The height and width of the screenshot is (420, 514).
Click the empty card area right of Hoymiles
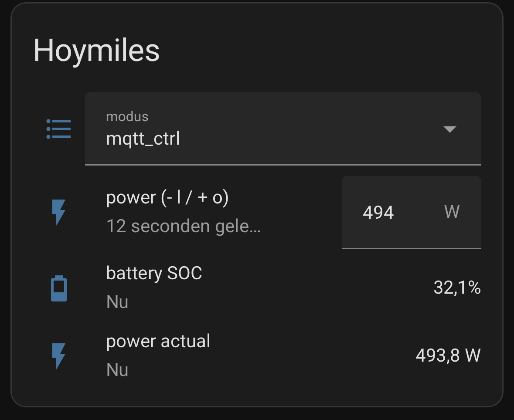coord(331,51)
